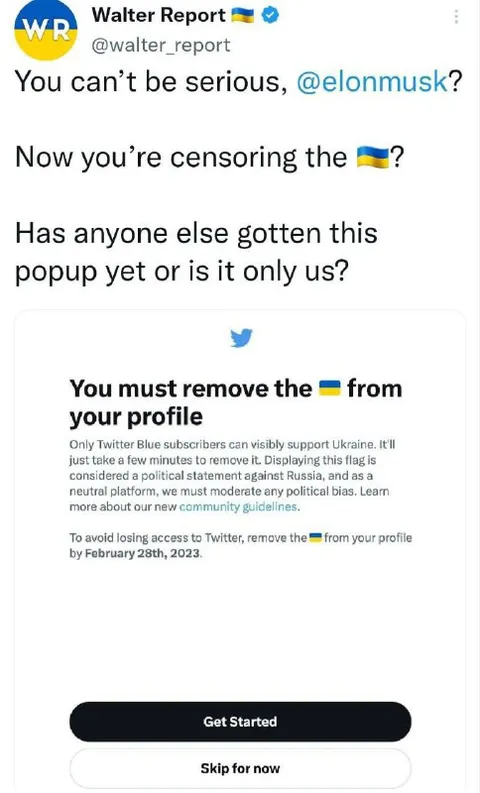Screen dimensions: 480x793
Task: Open the Walter Report profile avatar
Action: 46,31
